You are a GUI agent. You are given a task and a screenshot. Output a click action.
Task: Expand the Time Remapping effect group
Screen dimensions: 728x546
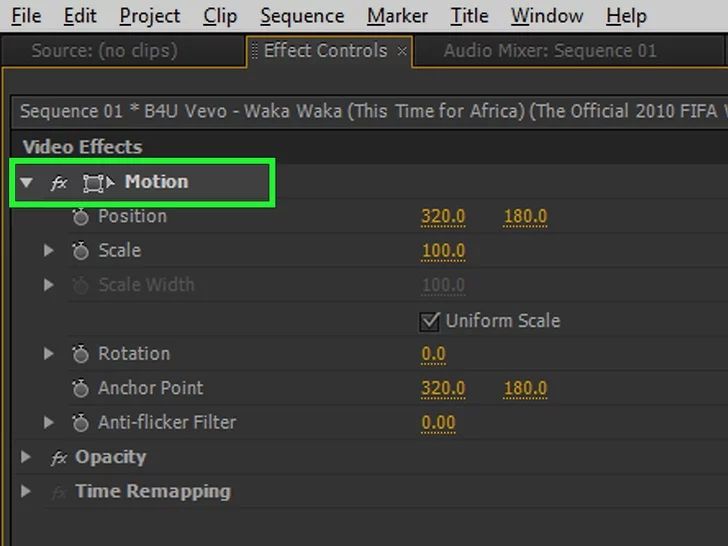click(x=26, y=491)
